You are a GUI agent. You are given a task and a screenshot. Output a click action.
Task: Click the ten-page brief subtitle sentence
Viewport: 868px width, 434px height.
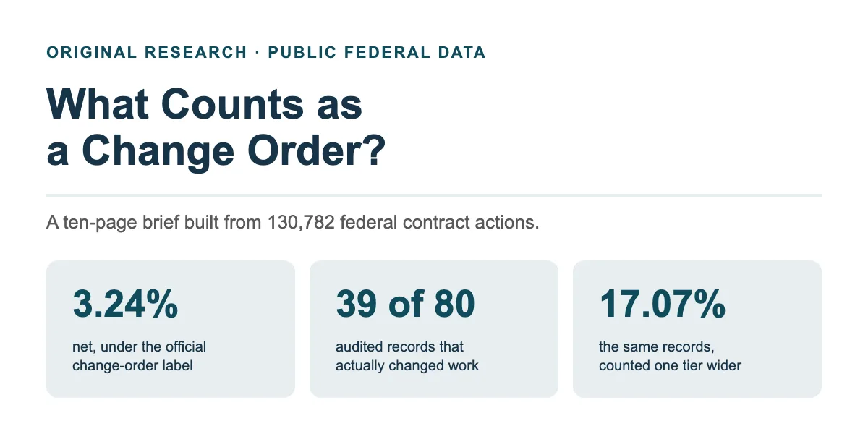(x=293, y=222)
